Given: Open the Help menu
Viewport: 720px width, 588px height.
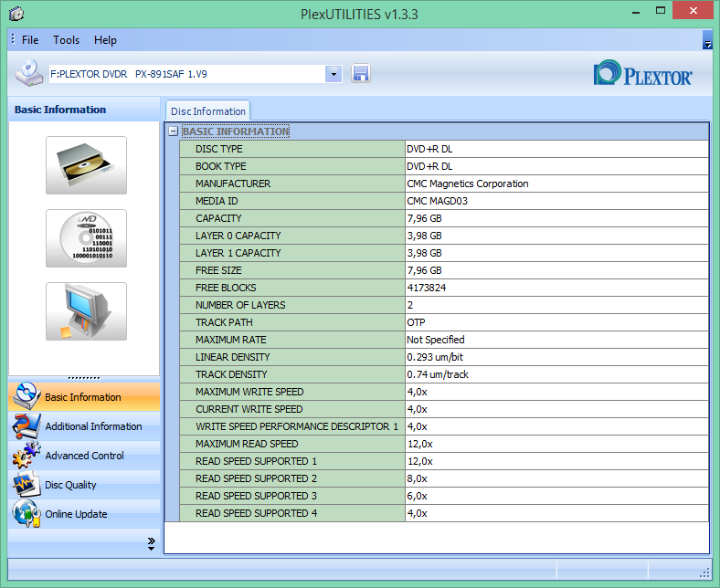Looking at the screenshot, I should tap(105, 40).
